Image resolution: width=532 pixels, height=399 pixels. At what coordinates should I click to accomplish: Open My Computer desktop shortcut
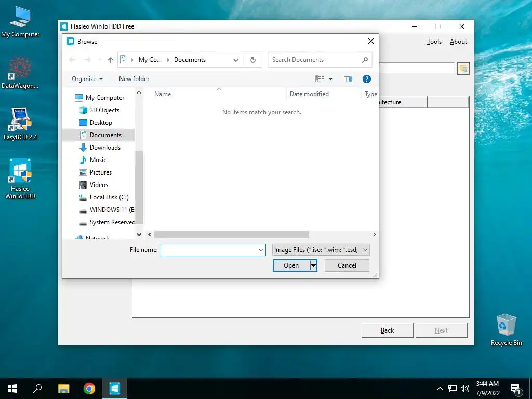[20, 21]
